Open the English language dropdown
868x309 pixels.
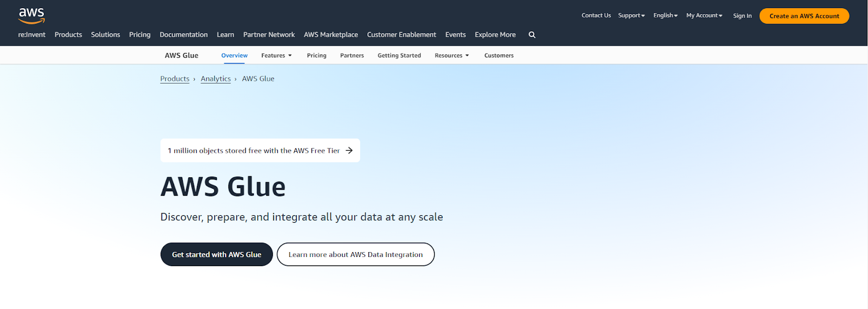[x=666, y=16]
